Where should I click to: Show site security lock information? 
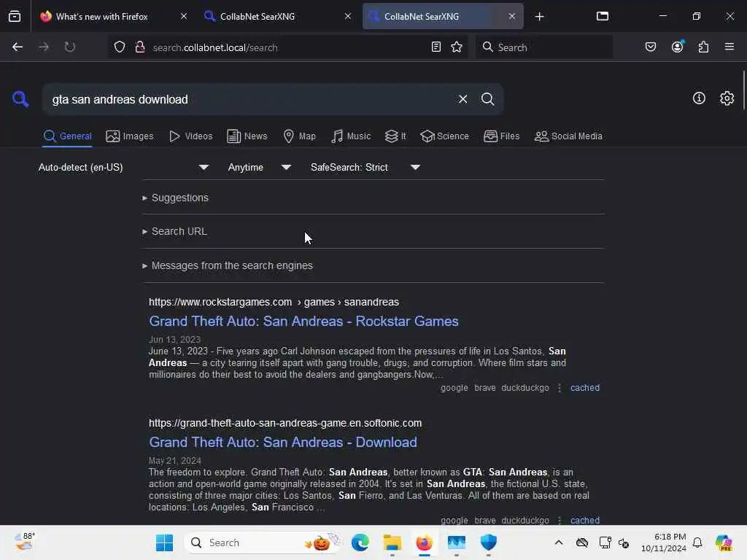(139, 47)
